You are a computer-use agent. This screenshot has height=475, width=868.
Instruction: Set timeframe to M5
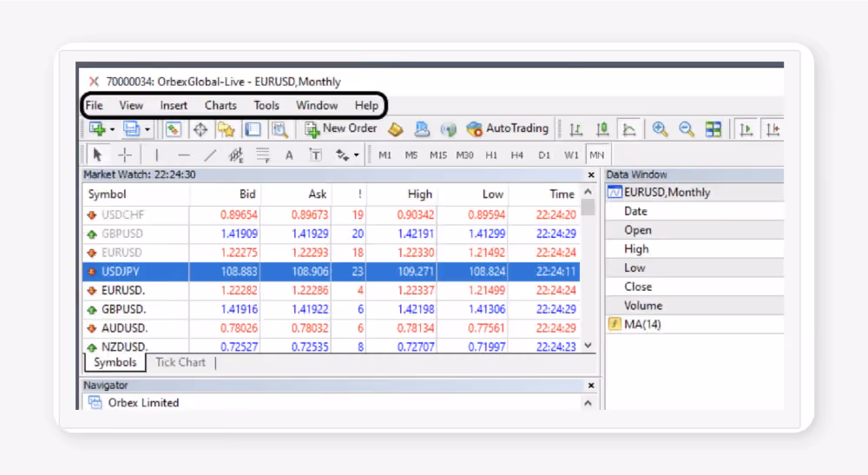[x=411, y=155]
